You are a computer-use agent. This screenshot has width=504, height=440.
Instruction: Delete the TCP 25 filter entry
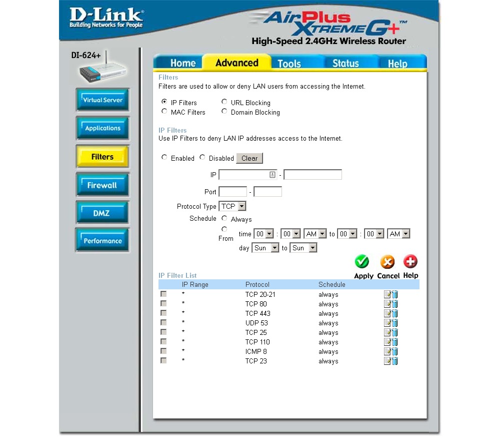(394, 332)
